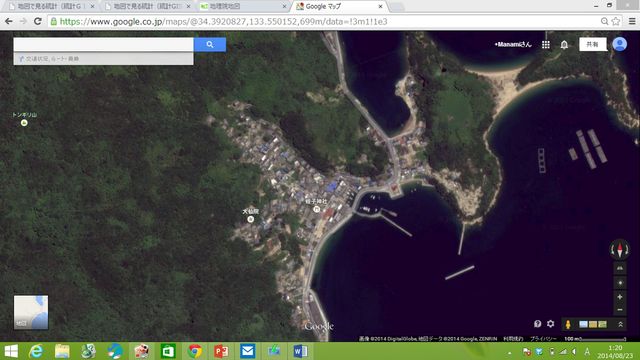Expand the imagery strip with the double chevron

[620, 324]
